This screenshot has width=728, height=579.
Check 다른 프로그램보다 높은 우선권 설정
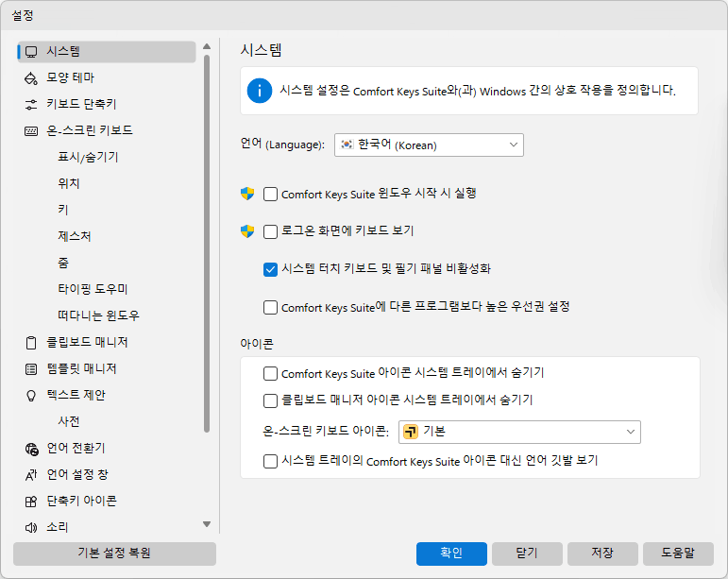coord(270,307)
